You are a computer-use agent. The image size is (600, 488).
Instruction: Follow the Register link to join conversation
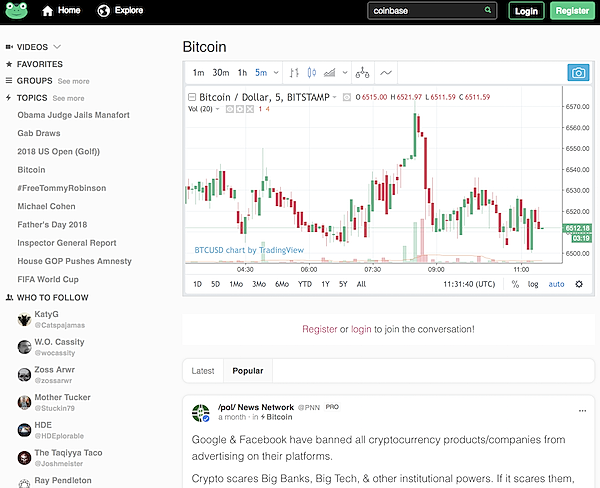point(320,329)
